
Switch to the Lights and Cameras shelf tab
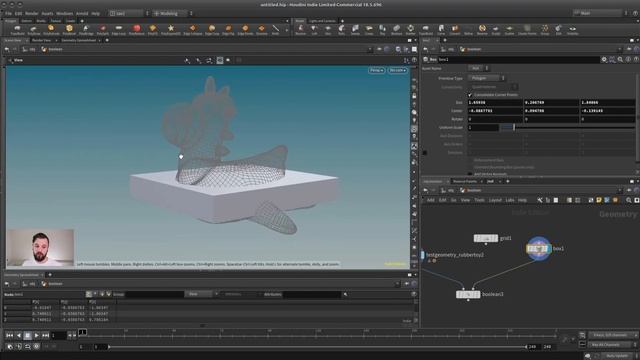(x=322, y=21)
